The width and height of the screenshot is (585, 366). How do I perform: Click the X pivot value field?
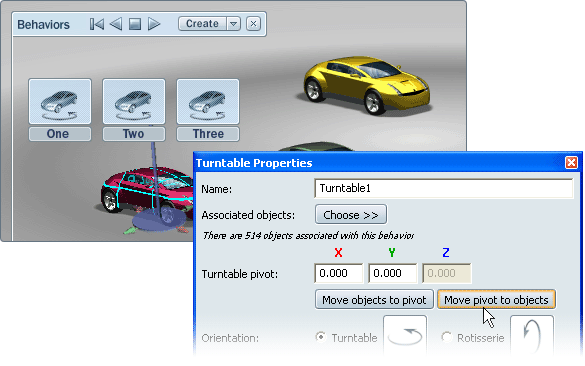pos(338,273)
